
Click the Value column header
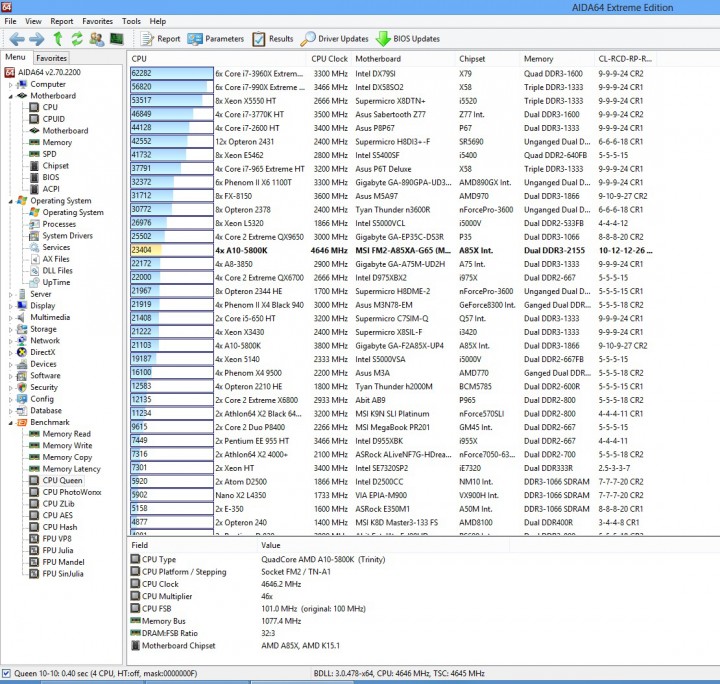coord(383,545)
